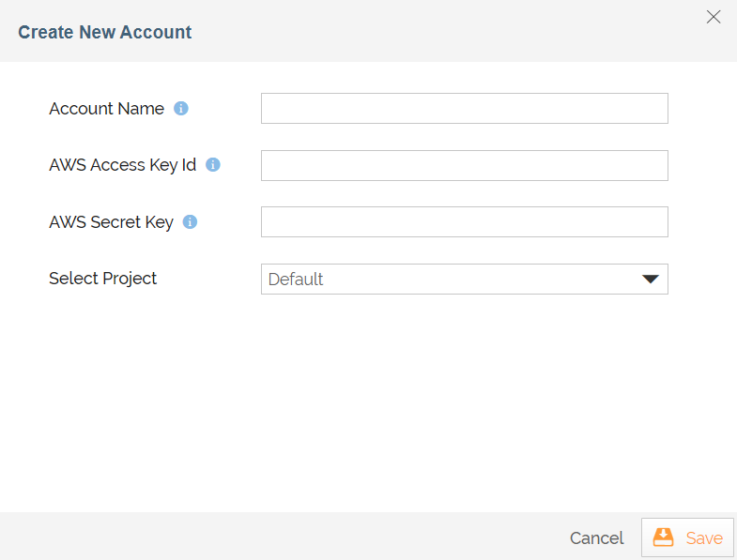This screenshot has width=737, height=560.
Task: Cancel the new account creation
Action: (x=596, y=538)
